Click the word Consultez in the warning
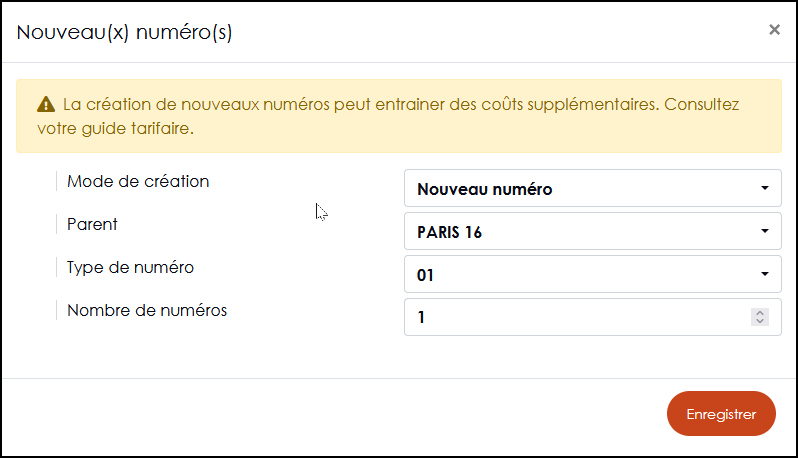The image size is (798, 458). tap(701, 104)
